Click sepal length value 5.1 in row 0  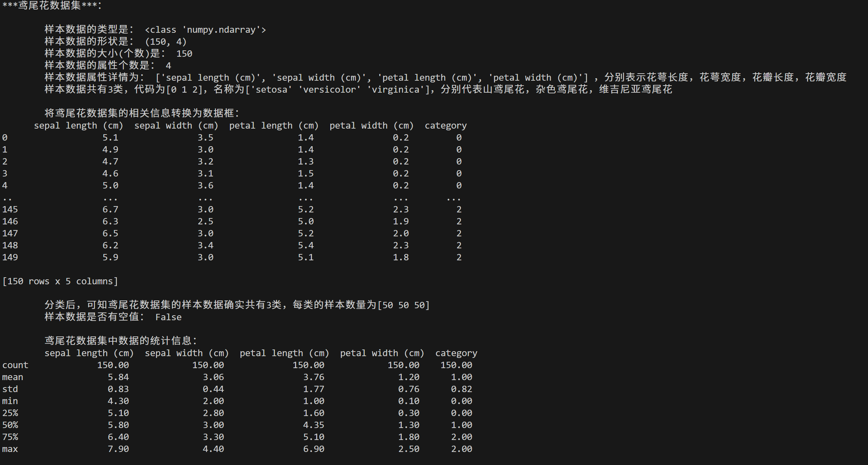[110, 138]
